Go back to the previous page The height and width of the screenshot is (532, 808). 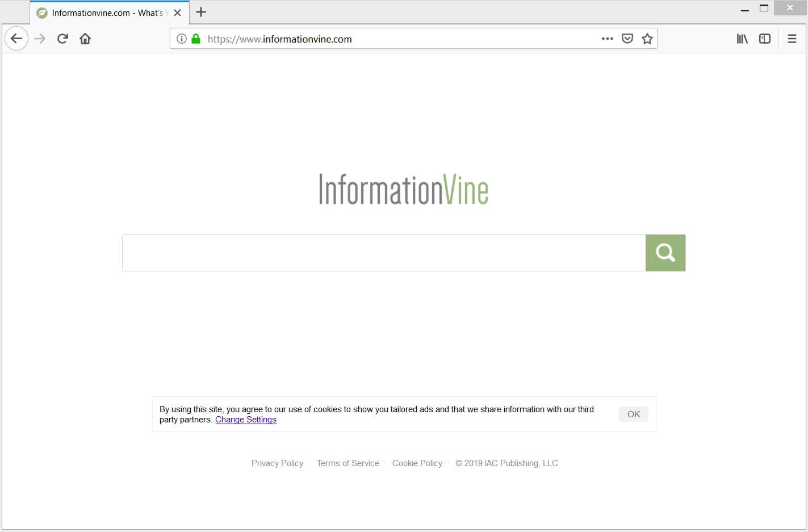point(16,39)
